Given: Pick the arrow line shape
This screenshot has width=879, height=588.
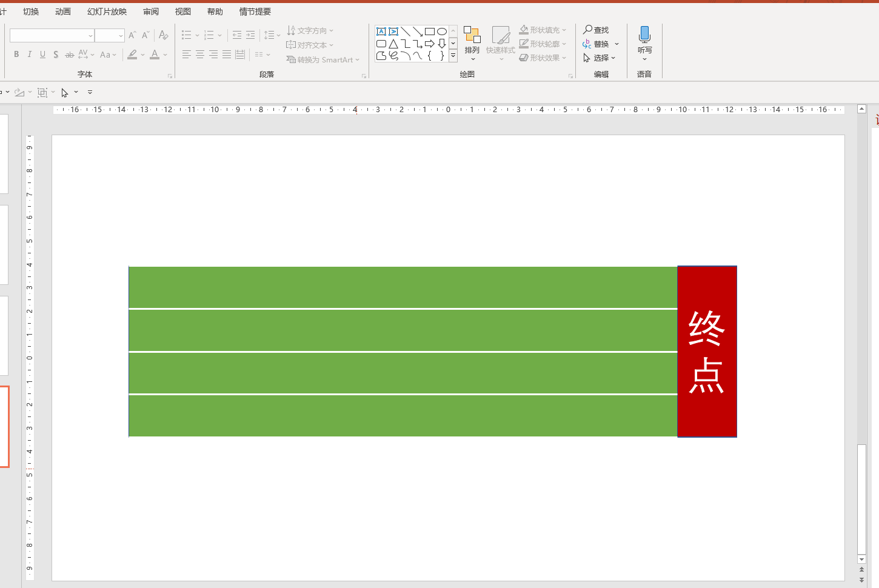Looking at the screenshot, I should pos(418,32).
